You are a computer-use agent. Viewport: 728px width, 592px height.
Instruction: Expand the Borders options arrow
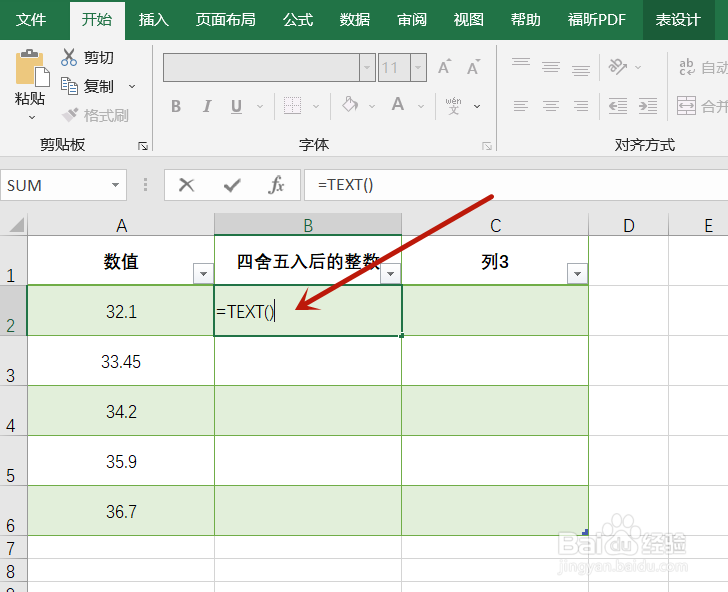316,106
